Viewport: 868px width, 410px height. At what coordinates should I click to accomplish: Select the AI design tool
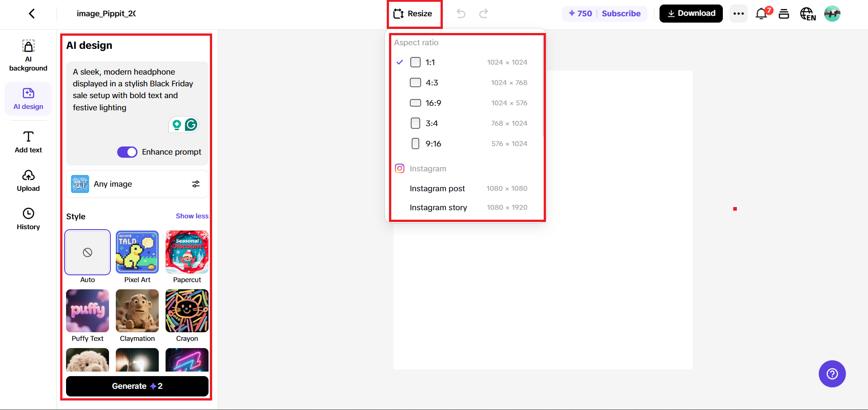[28, 99]
